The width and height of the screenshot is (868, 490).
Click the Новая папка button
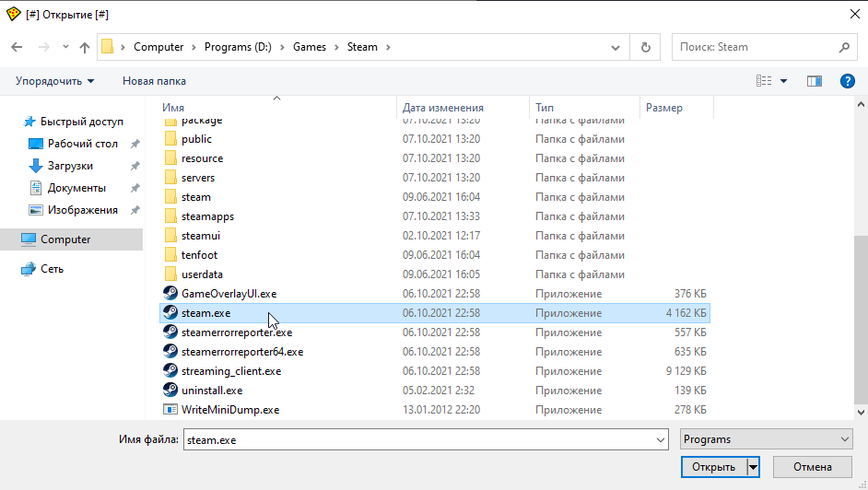coord(154,81)
